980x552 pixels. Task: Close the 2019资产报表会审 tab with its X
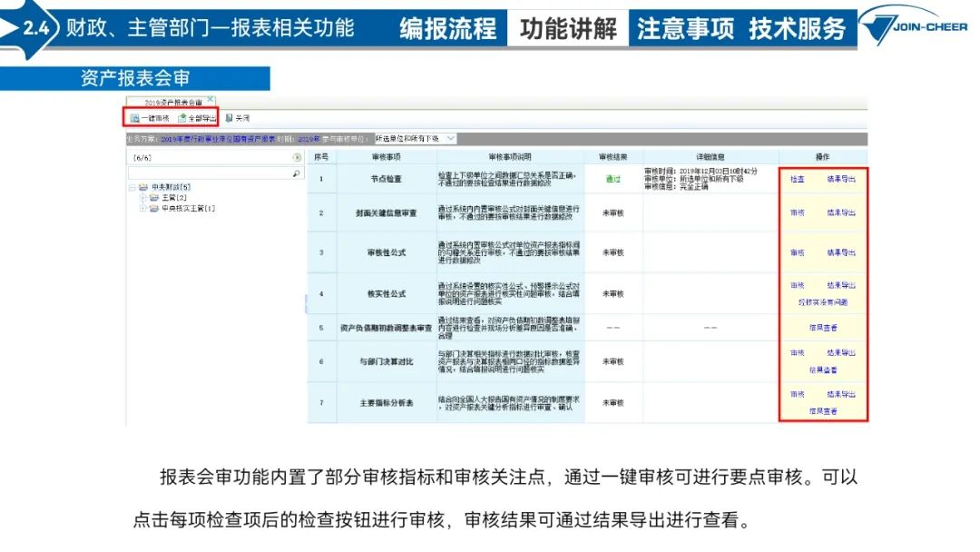210,100
